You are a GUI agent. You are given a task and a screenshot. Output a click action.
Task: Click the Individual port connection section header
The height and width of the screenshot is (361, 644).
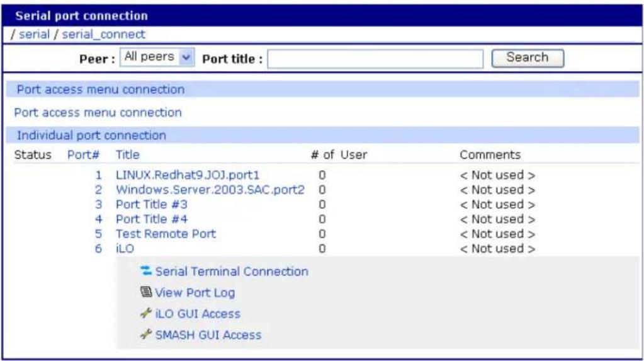pos(91,135)
